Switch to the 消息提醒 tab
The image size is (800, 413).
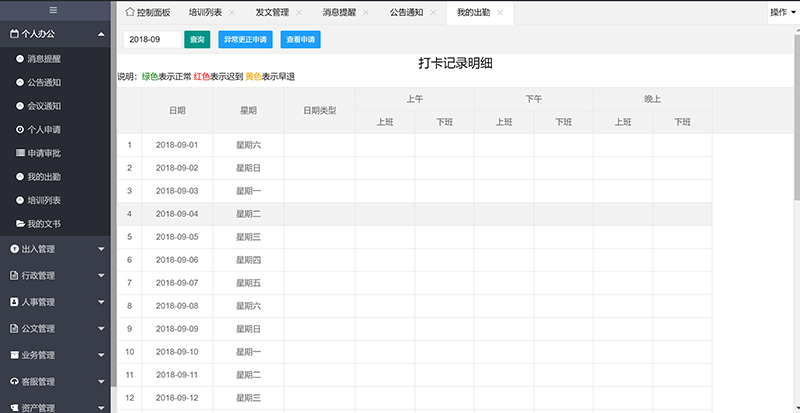(x=344, y=13)
